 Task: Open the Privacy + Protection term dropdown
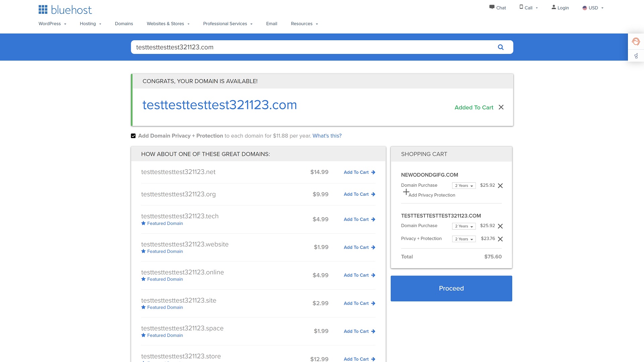tap(464, 239)
